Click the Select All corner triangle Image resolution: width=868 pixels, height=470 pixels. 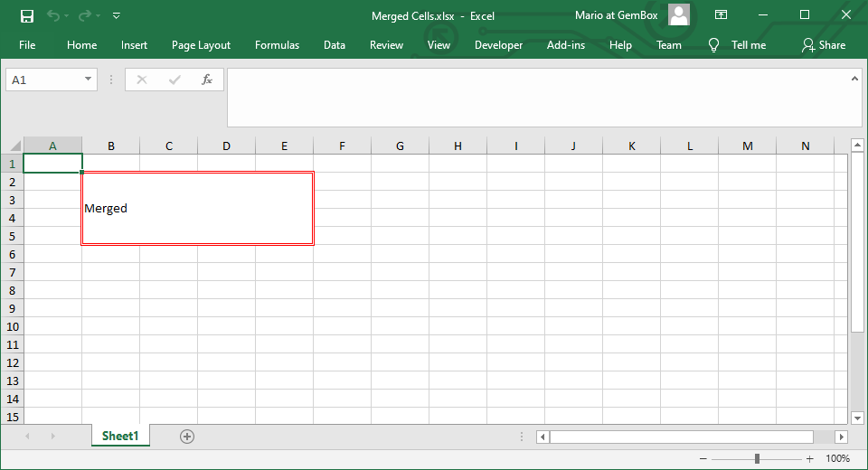(x=14, y=146)
